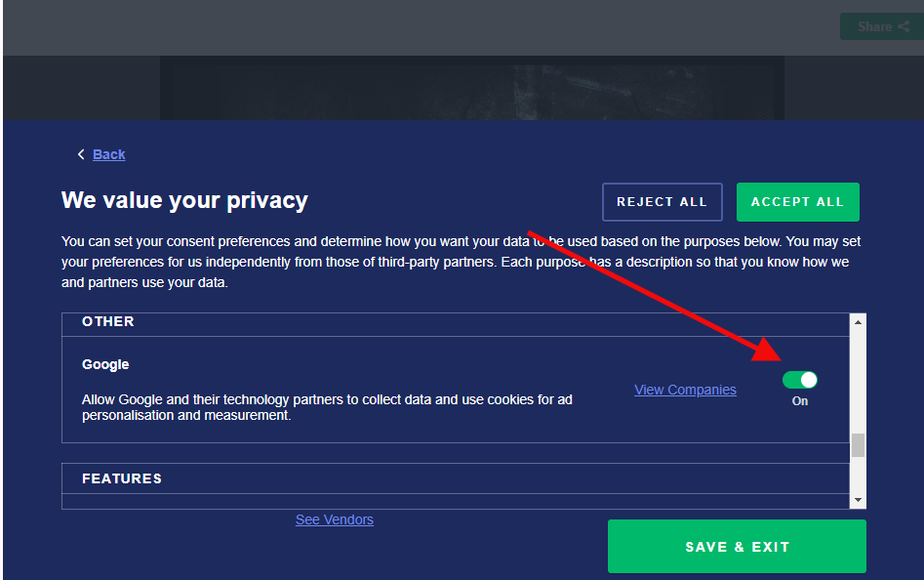
Task: Click the Google ad personalisation description text
Action: click(x=327, y=407)
